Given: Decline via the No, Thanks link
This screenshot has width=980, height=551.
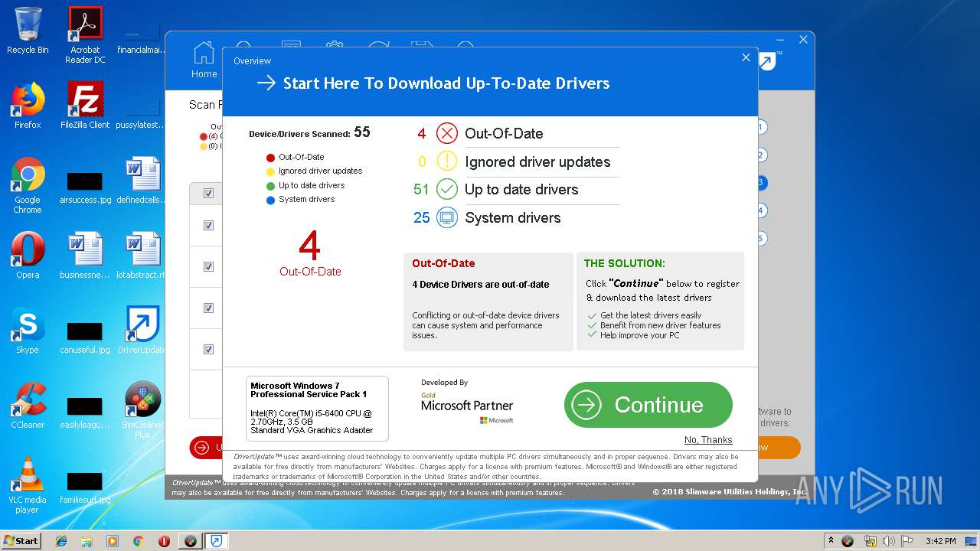Looking at the screenshot, I should pos(708,440).
